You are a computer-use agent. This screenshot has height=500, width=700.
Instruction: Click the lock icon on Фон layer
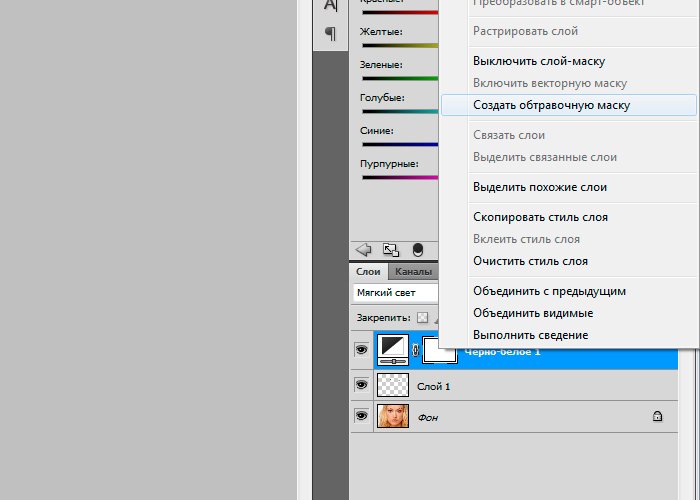coord(657,416)
